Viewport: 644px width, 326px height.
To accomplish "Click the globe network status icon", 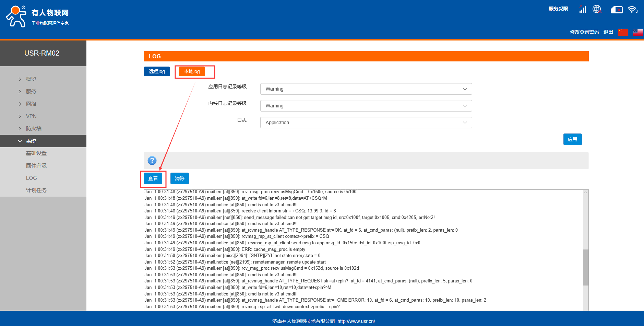I will 597,9.
